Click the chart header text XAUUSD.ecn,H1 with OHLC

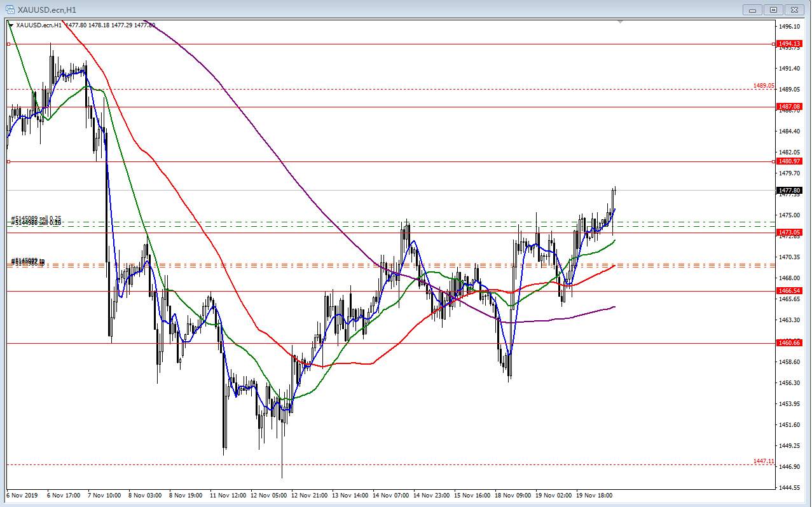85,25
